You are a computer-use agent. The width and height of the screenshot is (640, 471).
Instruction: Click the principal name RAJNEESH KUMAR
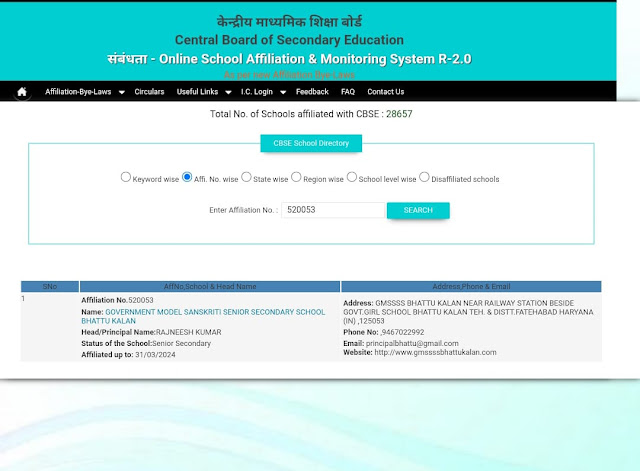pos(189,332)
